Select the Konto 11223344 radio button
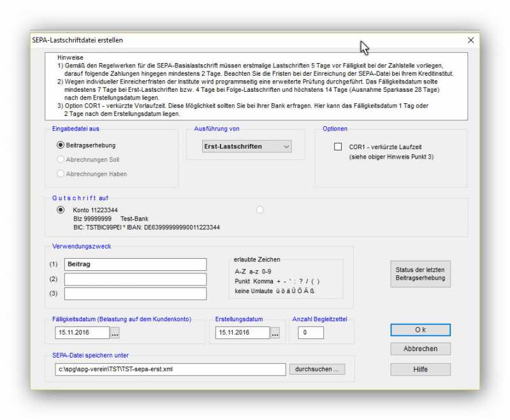 pyautogui.click(x=61, y=210)
